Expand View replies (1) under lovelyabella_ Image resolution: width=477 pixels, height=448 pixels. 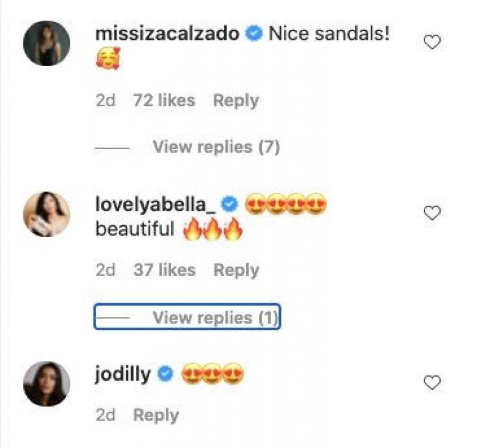pos(215,318)
